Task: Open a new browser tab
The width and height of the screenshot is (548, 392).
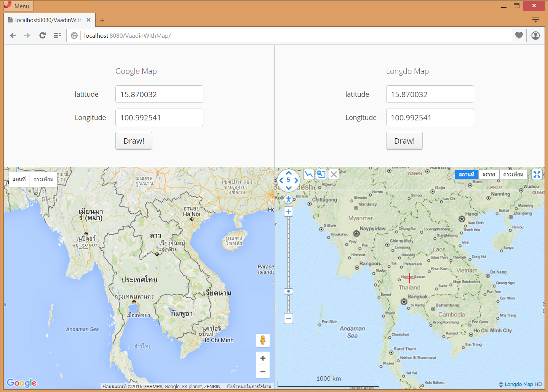Action: tap(102, 20)
